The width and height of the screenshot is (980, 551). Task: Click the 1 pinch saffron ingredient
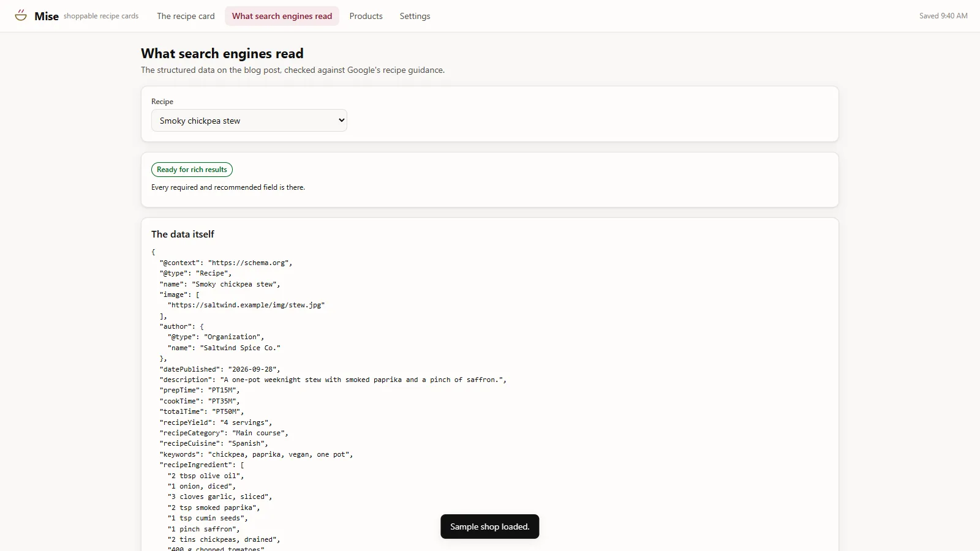(203, 529)
